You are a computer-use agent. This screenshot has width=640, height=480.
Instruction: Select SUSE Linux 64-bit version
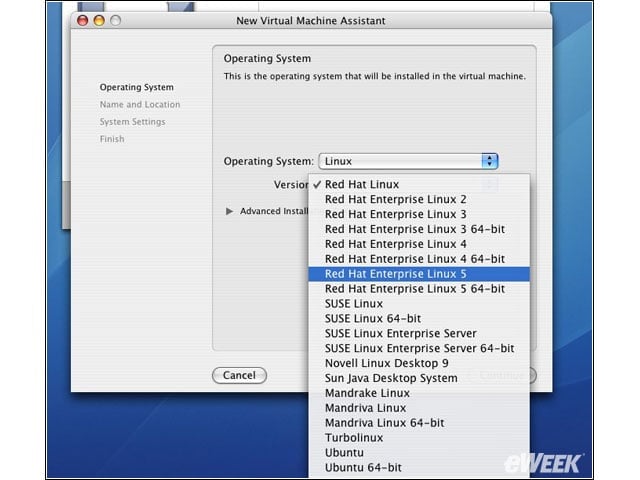coord(419,318)
